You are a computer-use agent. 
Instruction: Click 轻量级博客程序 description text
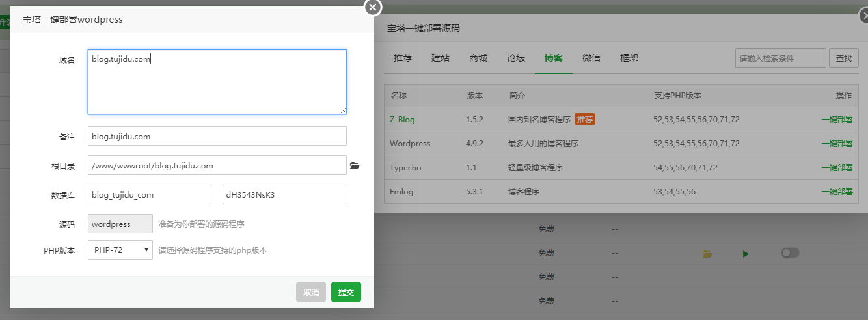coord(536,168)
